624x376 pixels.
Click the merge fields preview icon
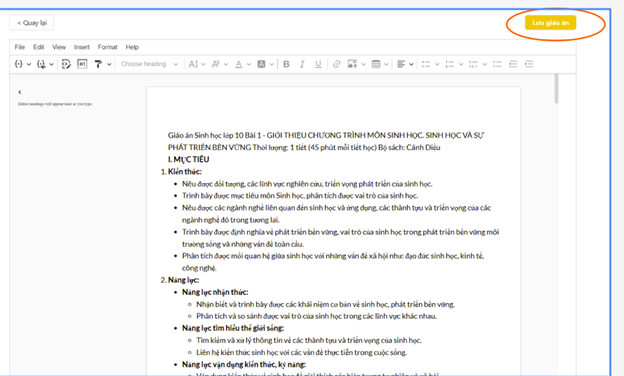tap(66, 64)
